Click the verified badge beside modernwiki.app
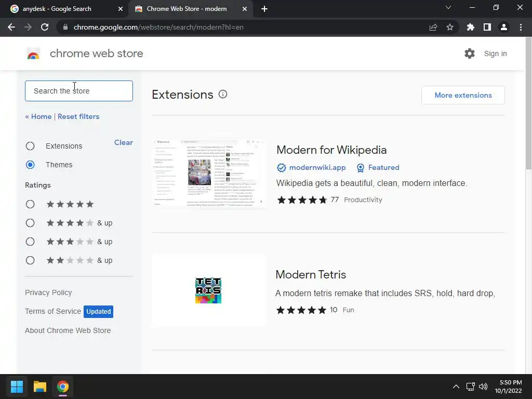 (281, 168)
